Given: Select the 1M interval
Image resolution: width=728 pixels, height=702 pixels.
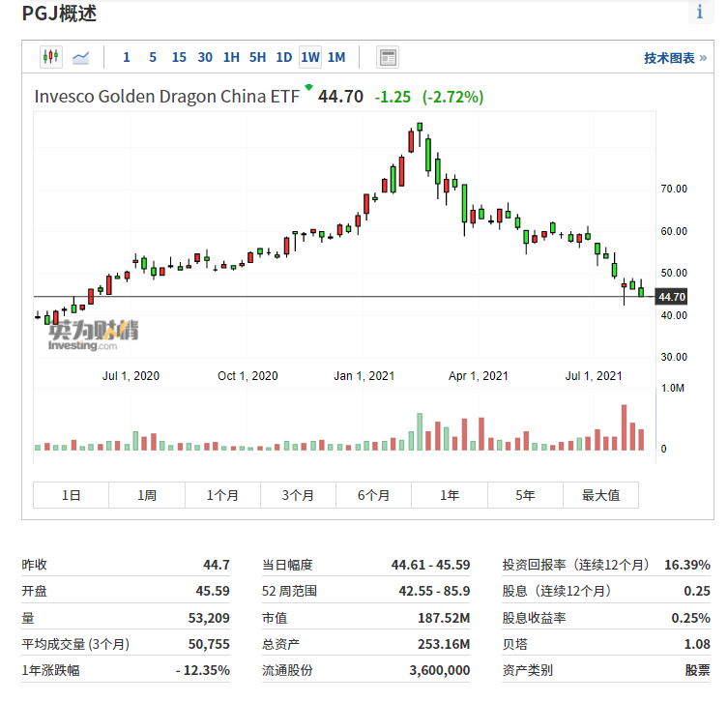Looking at the screenshot, I should pos(336,58).
